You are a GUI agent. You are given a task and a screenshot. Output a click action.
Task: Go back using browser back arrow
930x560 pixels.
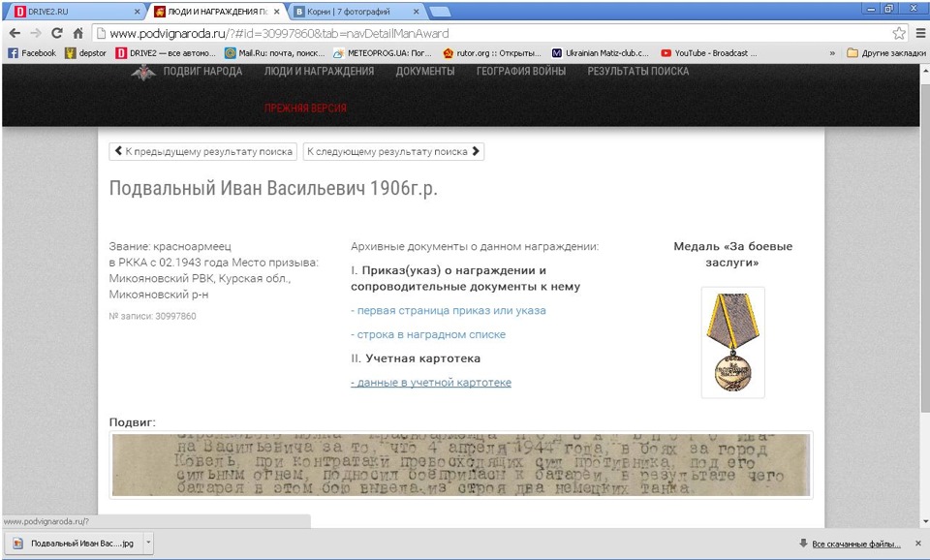point(15,33)
